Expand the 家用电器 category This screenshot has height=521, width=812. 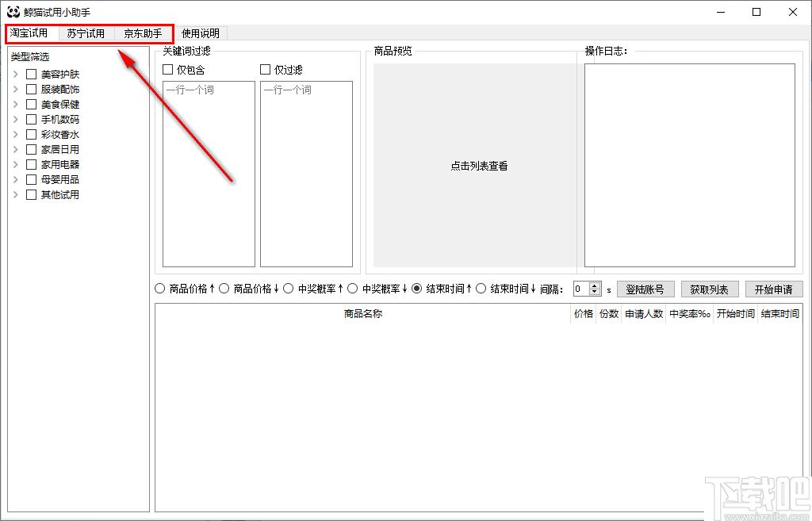(x=16, y=164)
